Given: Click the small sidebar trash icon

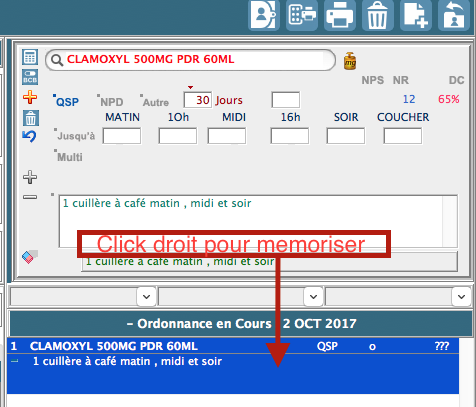Looking at the screenshot, I should pos(31,118).
